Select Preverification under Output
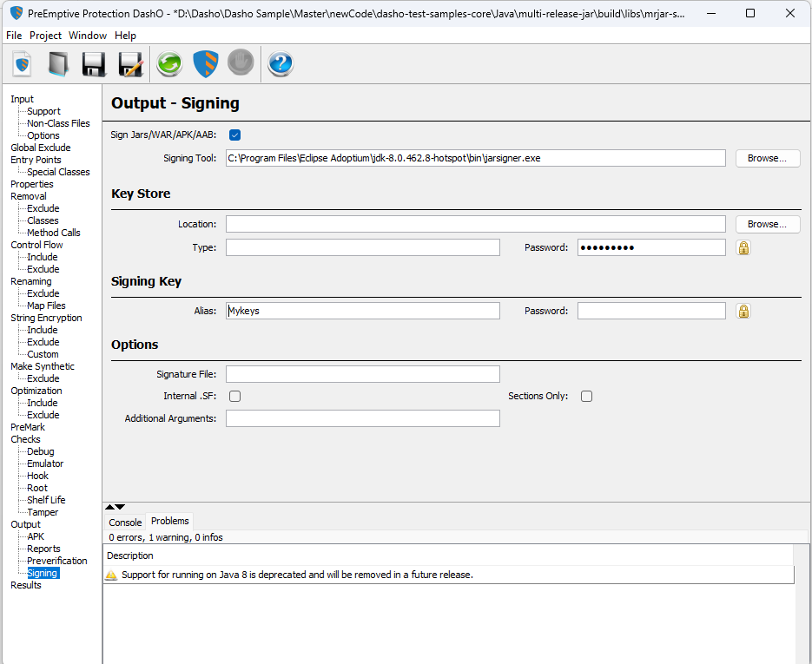This screenshot has width=812, height=664. coord(57,561)
